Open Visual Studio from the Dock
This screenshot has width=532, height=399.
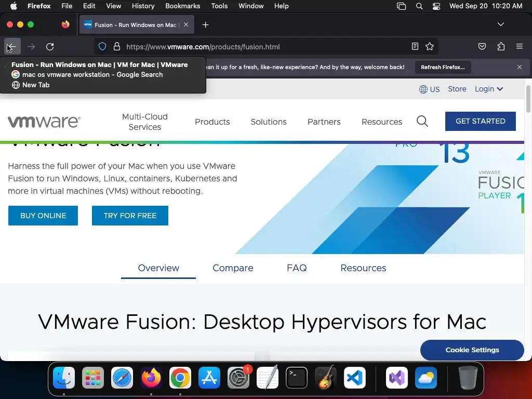396,378
